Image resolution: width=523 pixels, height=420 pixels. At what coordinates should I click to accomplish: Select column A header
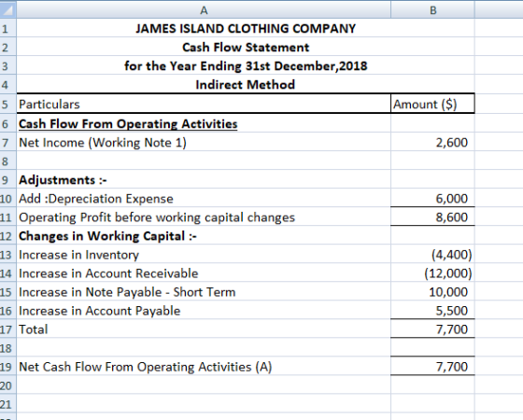(204, 10)
